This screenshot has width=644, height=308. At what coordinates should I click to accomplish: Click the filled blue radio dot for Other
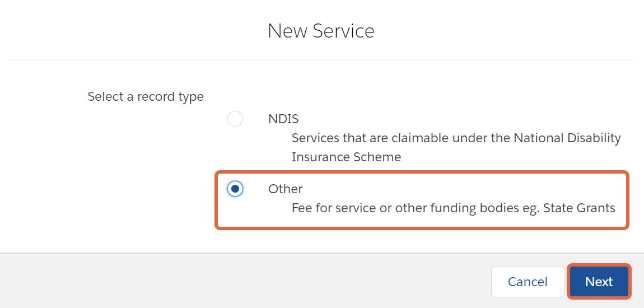(x=235, y=189)
